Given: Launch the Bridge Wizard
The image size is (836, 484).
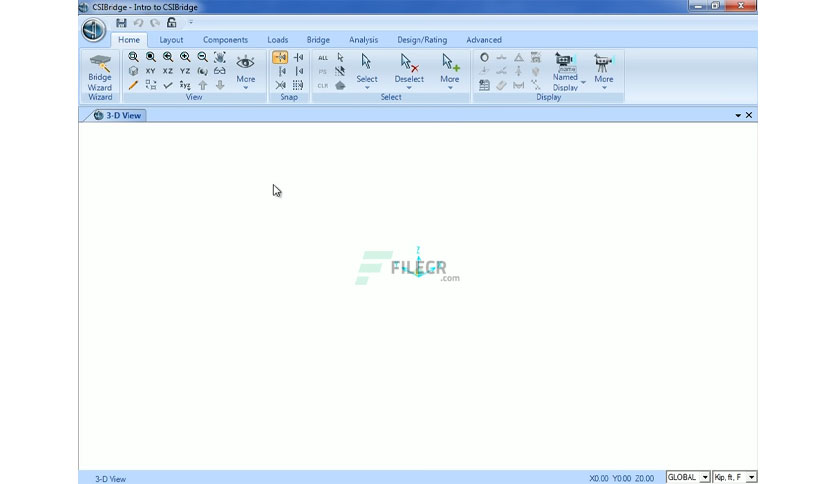Looking at the screenshot, I should pos(100,72).
